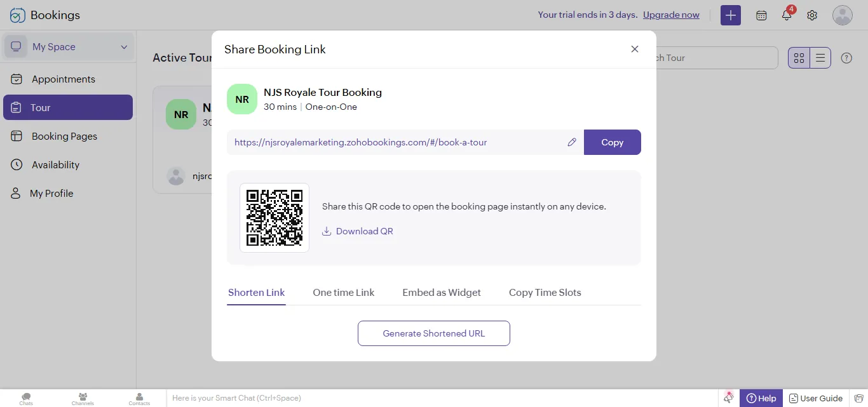Open Availability in sidebar
Image resolution: width=868 pixels, height=407 pixels.
tap(68, 164)
